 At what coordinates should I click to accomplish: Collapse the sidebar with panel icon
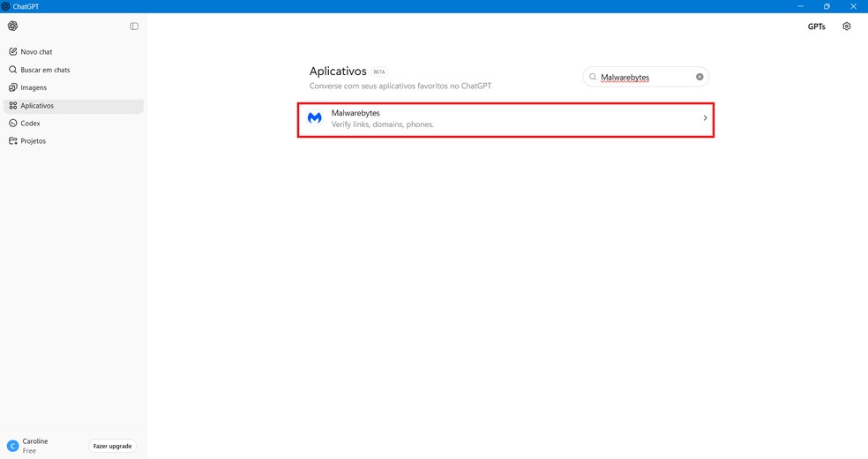pyautogui.click(x=134, y=26)
